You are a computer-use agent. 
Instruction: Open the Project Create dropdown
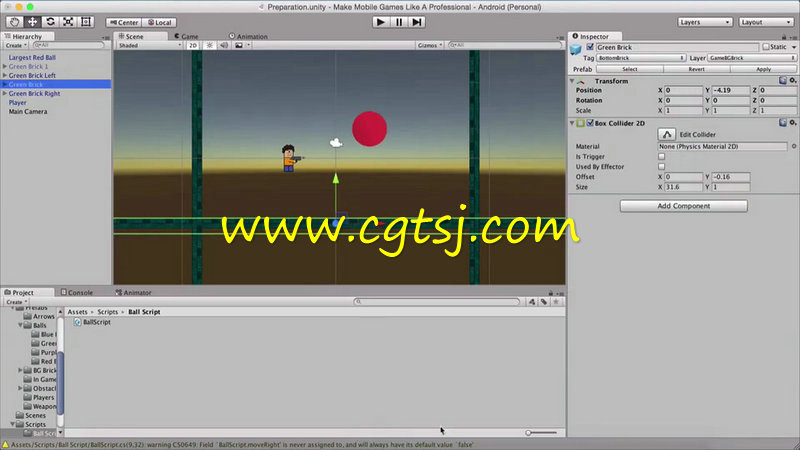click(x=16, y=302)
